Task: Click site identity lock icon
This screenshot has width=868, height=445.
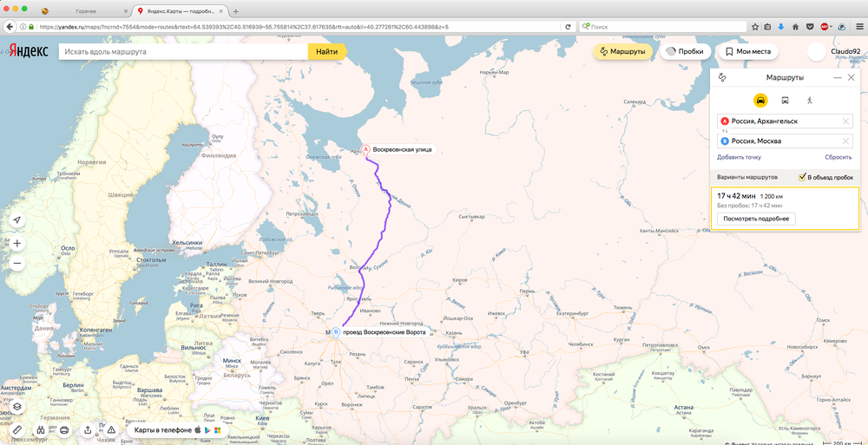Action: [30, 27]
